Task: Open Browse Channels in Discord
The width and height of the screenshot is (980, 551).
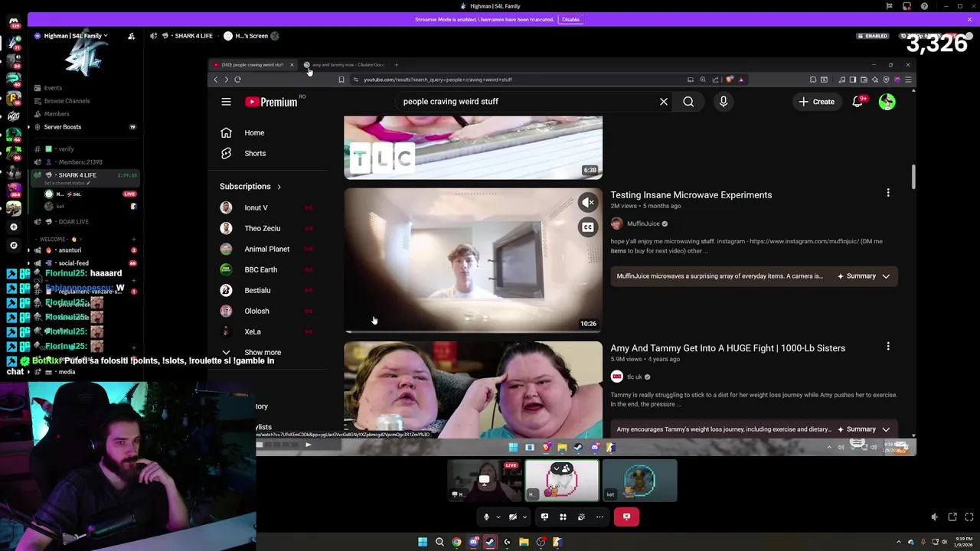Action: tap(67, 101)
